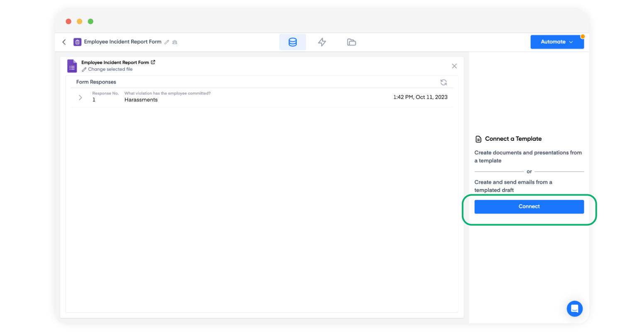Click the purple clipboard workflow icon

(x=77, y=42)
